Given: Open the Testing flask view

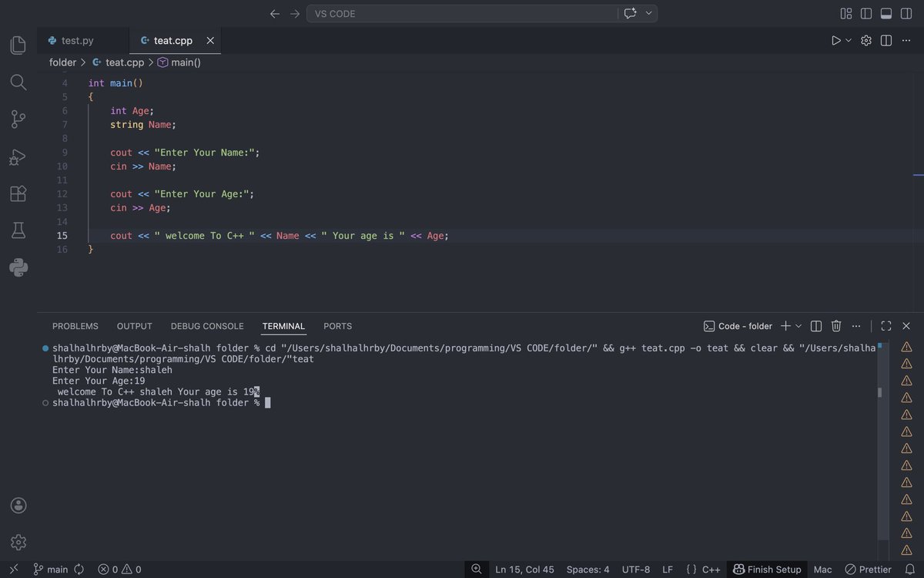Looking at the screenshot, I should (18, 230).
